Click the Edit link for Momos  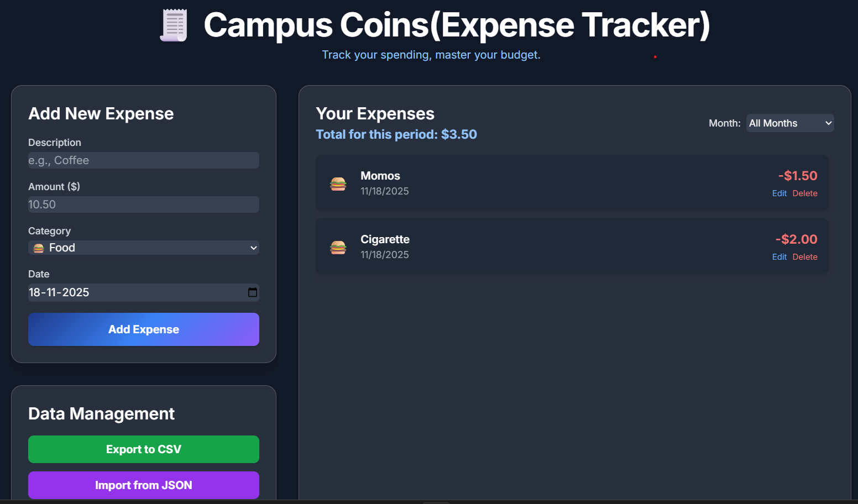(779, 193)
